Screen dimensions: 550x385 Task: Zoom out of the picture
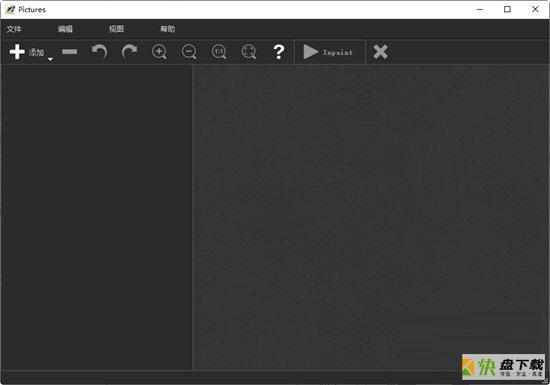[x=189, y=52]
